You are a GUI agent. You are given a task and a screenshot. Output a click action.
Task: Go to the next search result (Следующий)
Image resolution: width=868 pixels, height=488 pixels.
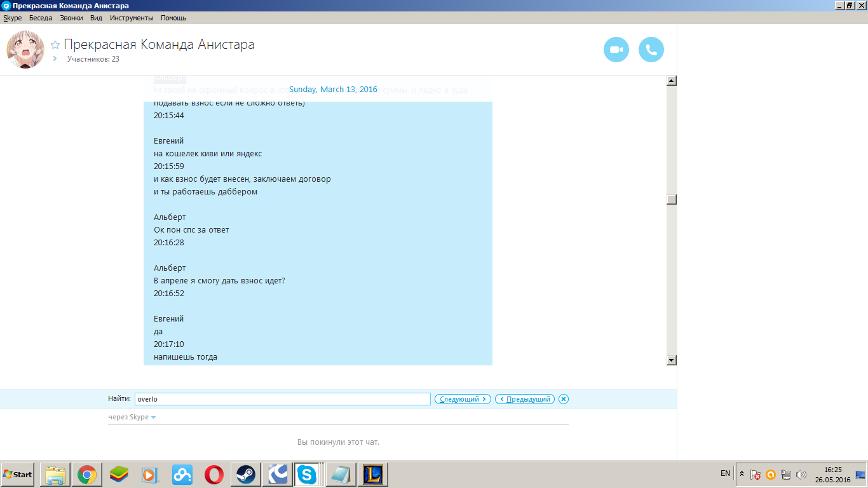point(463,399)
